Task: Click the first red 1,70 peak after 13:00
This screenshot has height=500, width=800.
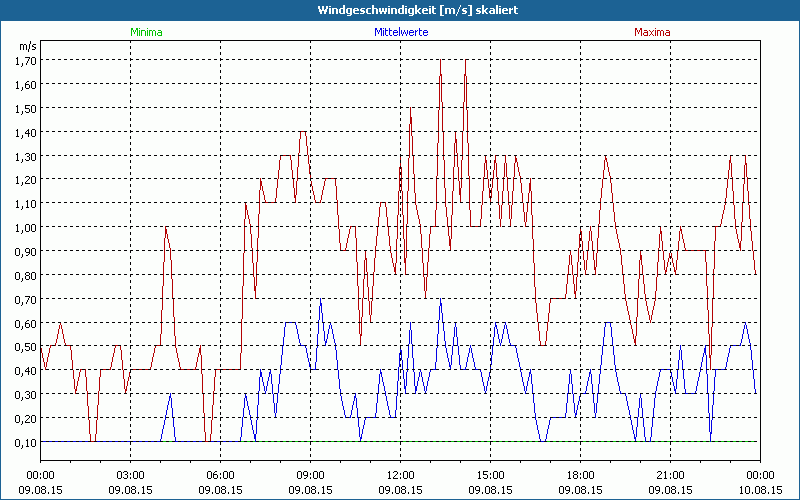Action: coord(440,62)
